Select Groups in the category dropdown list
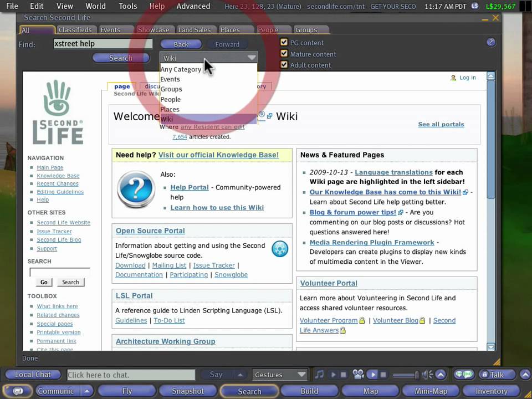The width and height of the screenshot is (532, 399). [x=209, y=89]
